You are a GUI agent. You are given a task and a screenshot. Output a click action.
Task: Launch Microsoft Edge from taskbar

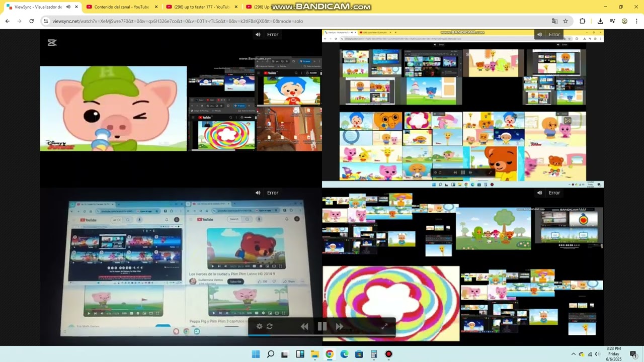[344, 354]
